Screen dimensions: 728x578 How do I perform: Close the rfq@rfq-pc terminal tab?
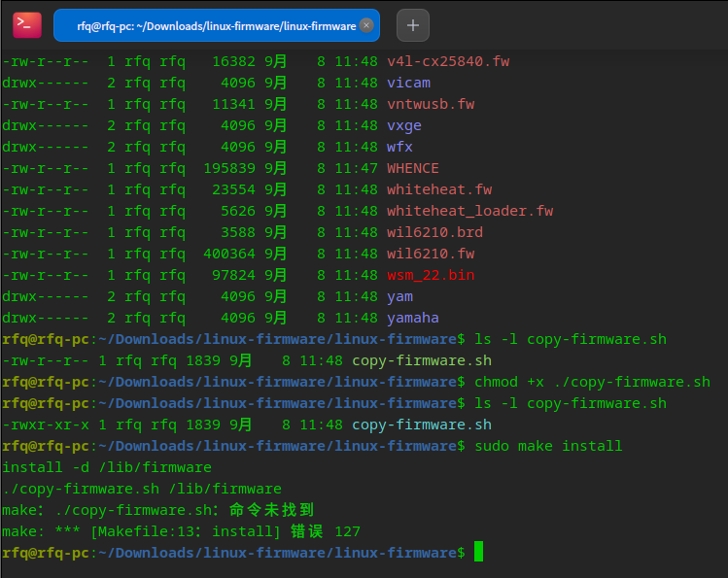coord(366,26)
